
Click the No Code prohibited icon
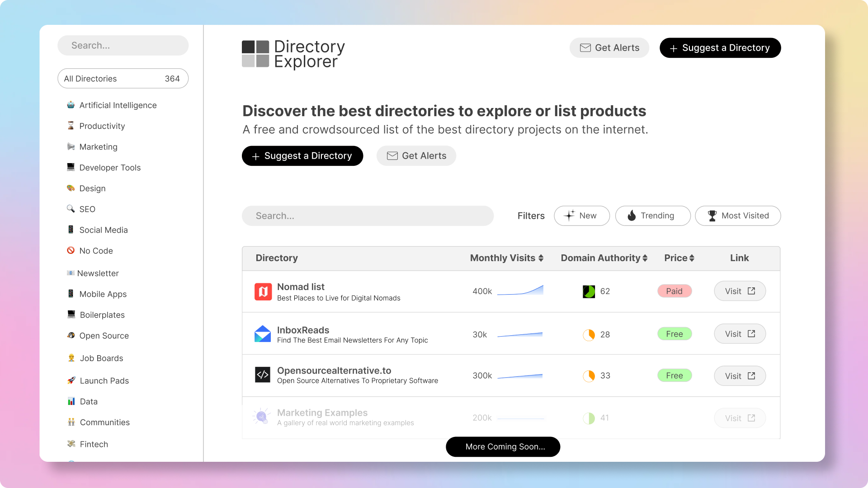point(71,250)
